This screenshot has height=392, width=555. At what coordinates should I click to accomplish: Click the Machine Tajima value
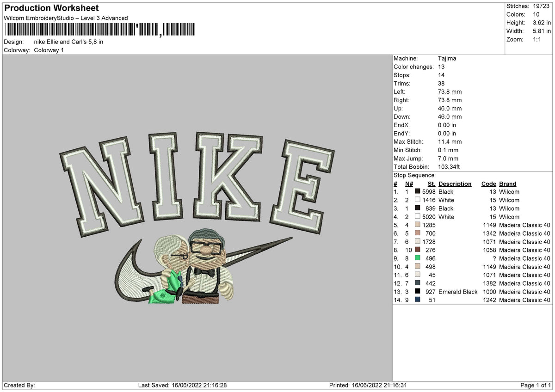[x=447, y=59]
